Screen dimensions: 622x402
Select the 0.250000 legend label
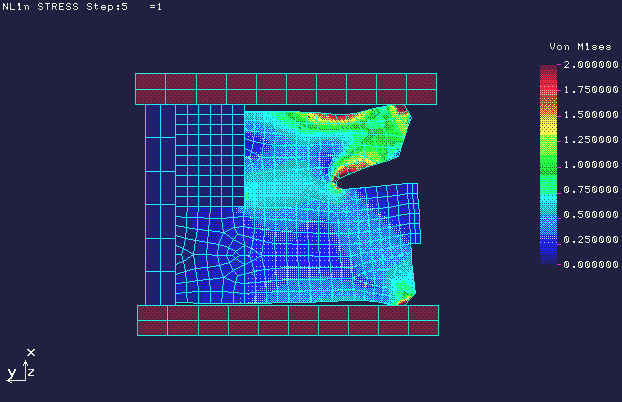pyautogui.click(x=589, y=240)
